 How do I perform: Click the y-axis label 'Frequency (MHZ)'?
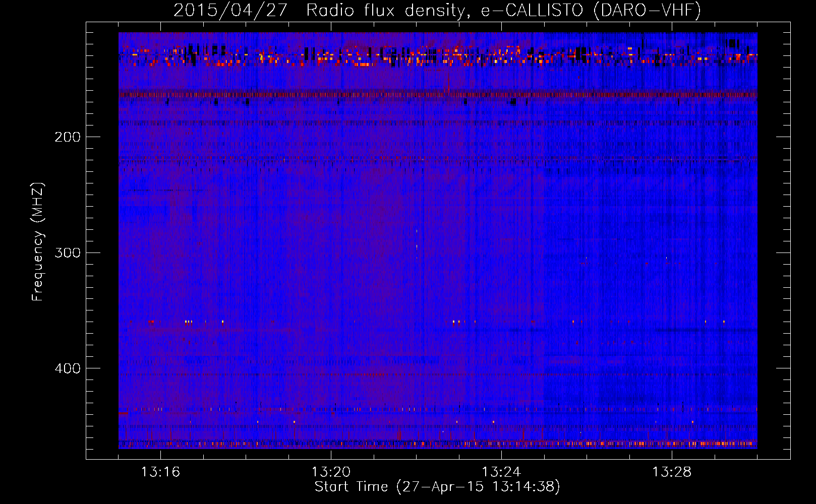tap(38, 242)
